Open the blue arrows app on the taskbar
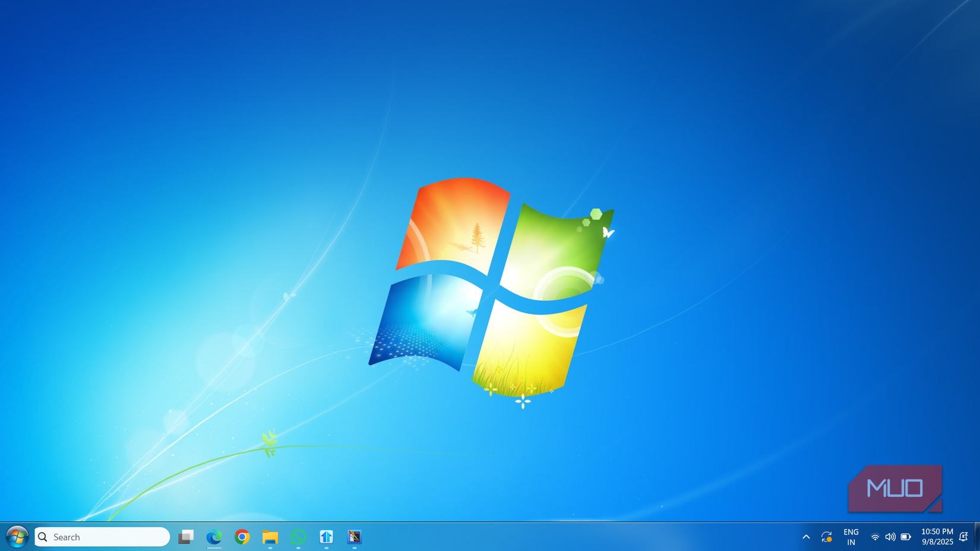Image resolution: width=980 pixels, height=551 pixels. 326,537
